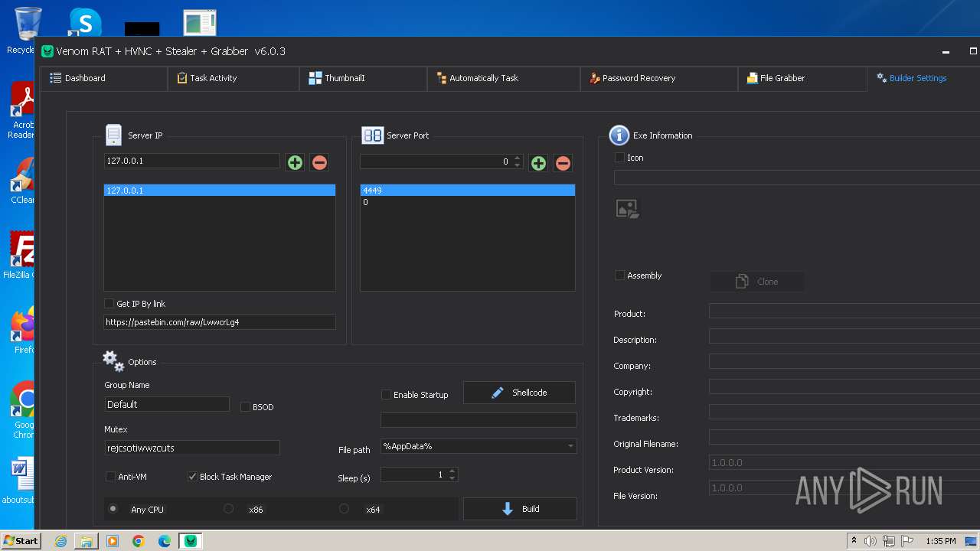Select the x64 radio button
The image size is (980, 551).
[344, 509]
